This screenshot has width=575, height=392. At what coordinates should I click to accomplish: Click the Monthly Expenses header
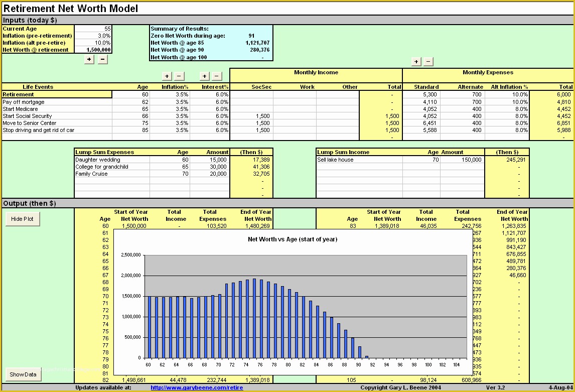(x=488, y=72)
